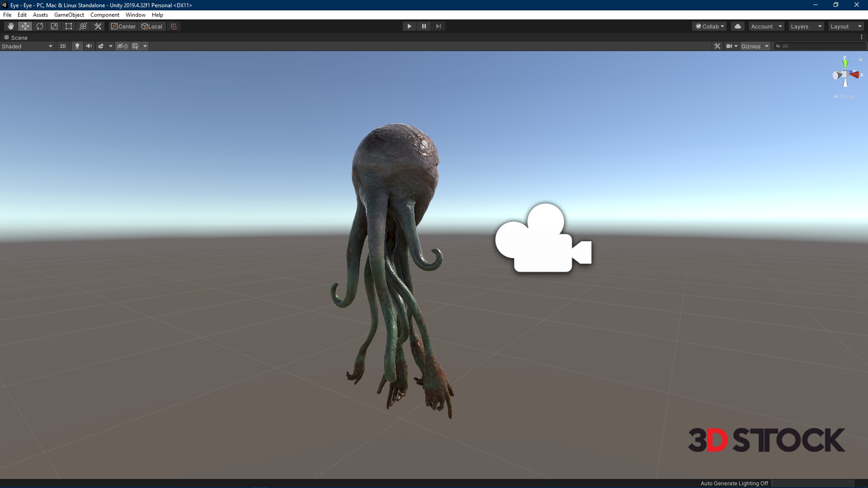The image size is (868, 488).
Task: Expand the Gizmos dropdown
Action: [x=766, y=46]
